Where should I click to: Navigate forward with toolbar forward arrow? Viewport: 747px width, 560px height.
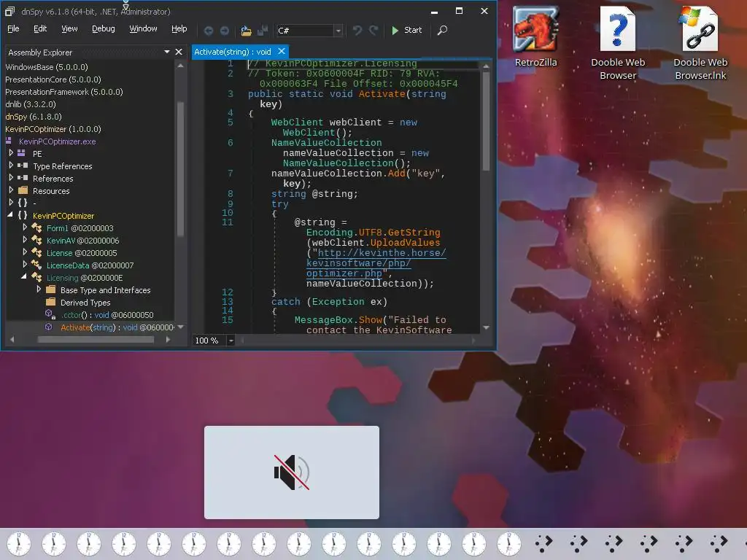point(225,31)
